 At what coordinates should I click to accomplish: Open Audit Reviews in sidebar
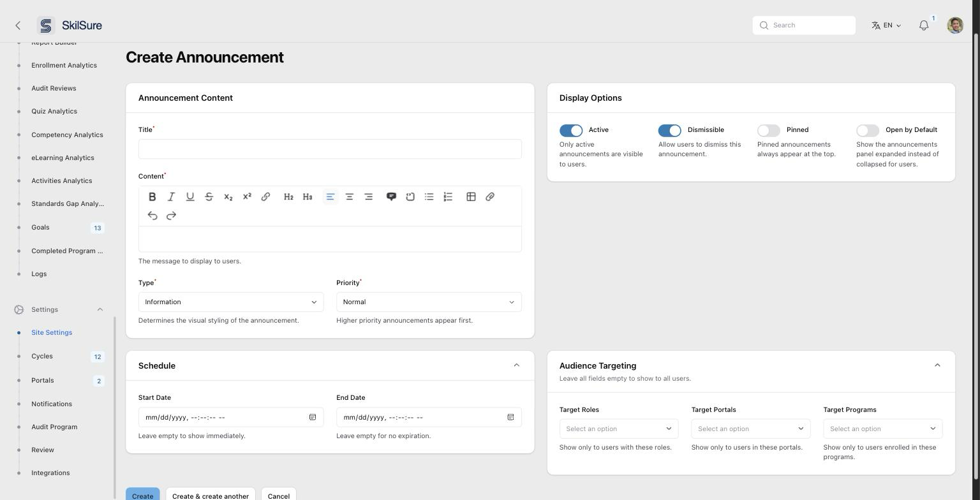pyautogui.click(x=54, y=89)
